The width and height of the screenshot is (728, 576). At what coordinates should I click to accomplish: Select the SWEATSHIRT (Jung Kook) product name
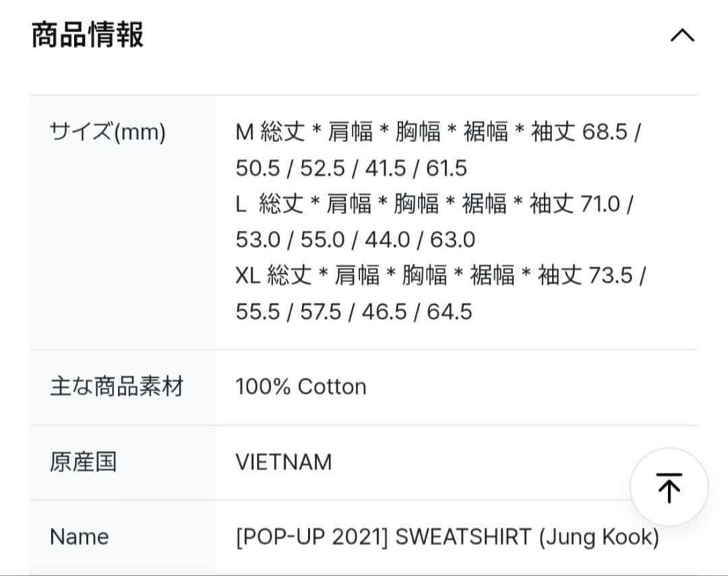pos(527,537)
